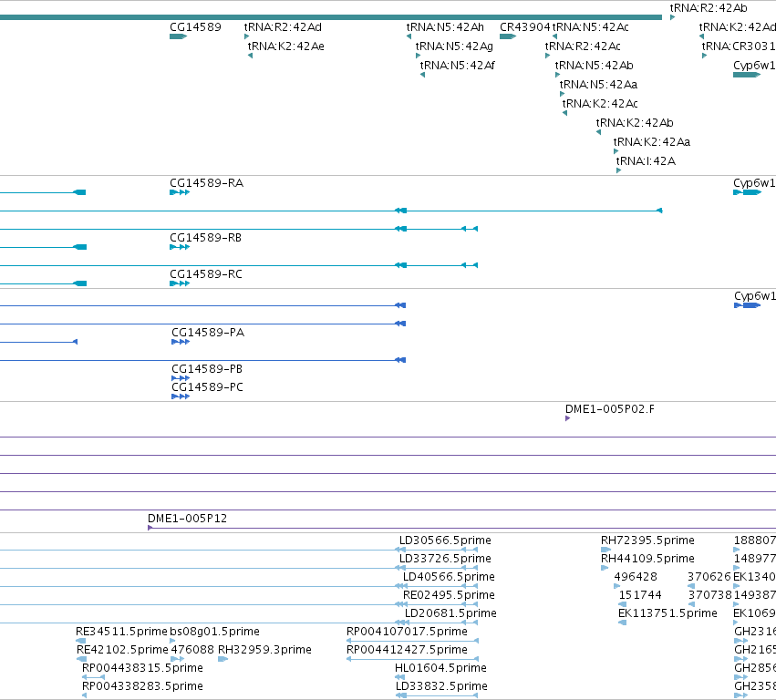
Task: Click the RH72395.5prime label
Action: (x=647, y=540)
